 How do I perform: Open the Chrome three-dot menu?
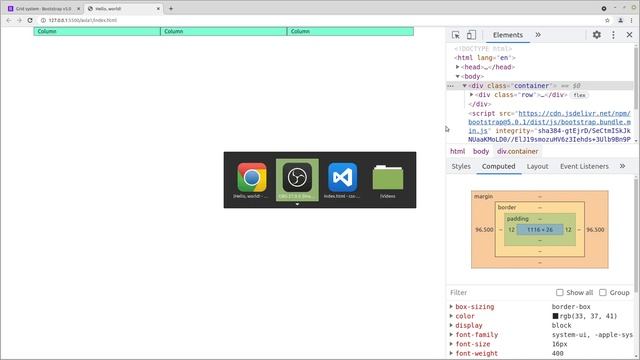pos(631,20)
